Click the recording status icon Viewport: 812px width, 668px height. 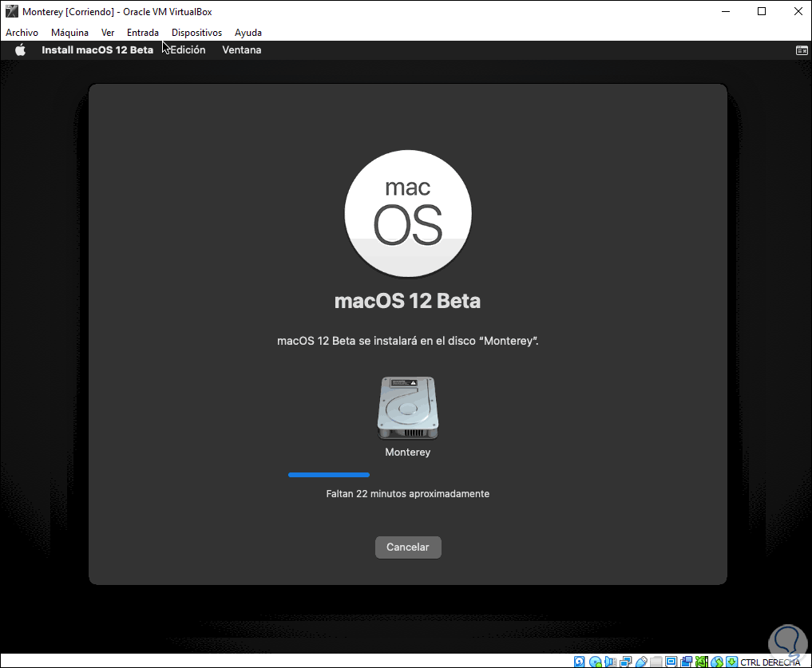pyautogui.click(x=687, y=662)
